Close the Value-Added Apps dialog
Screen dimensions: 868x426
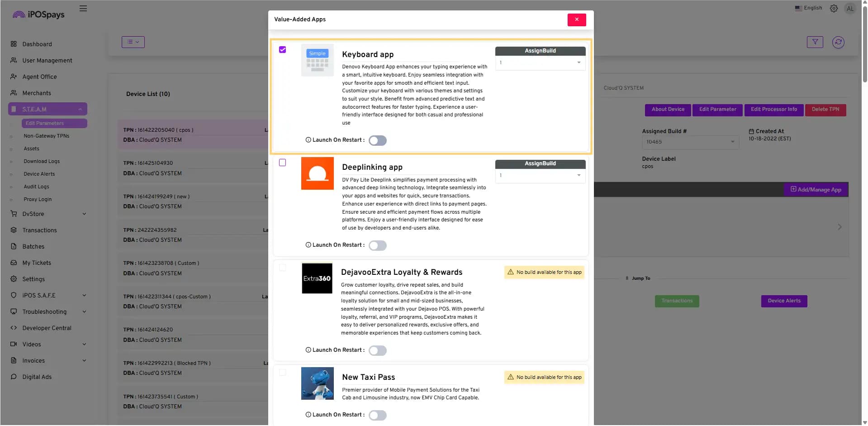[x=577, y=19]
